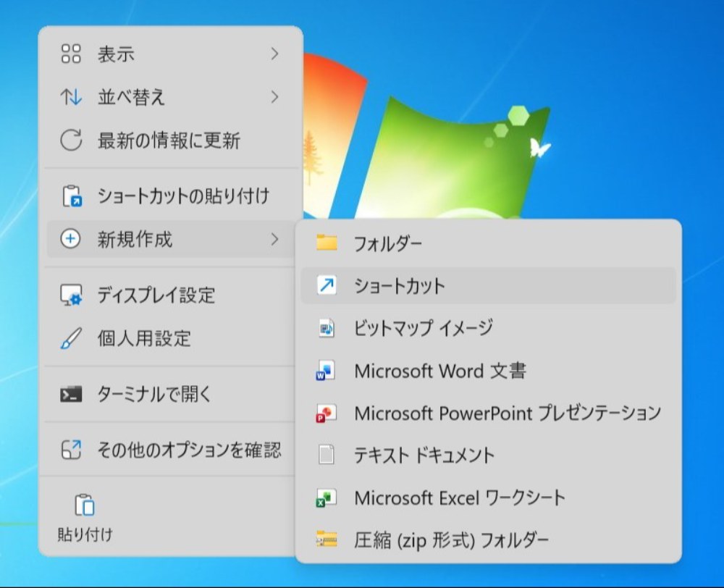Click the 貼り付け clipboard icon at bottom

(85, 505)
